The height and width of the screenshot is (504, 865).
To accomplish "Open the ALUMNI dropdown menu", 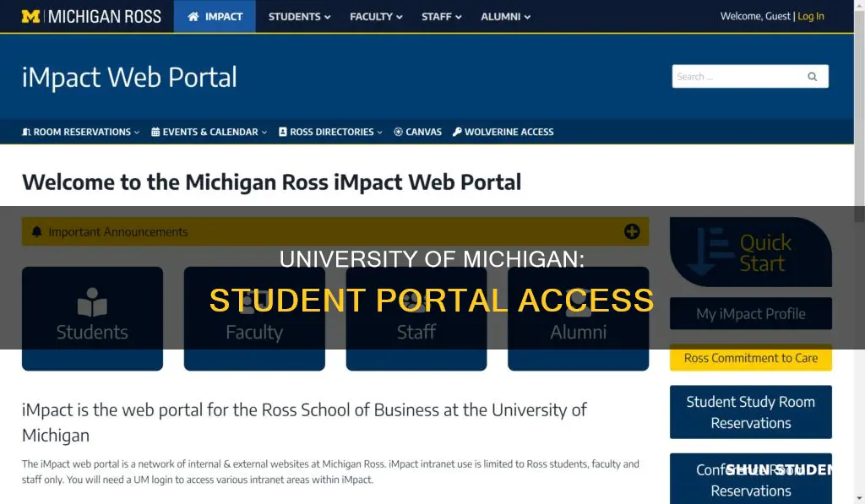I will [505, 17].
